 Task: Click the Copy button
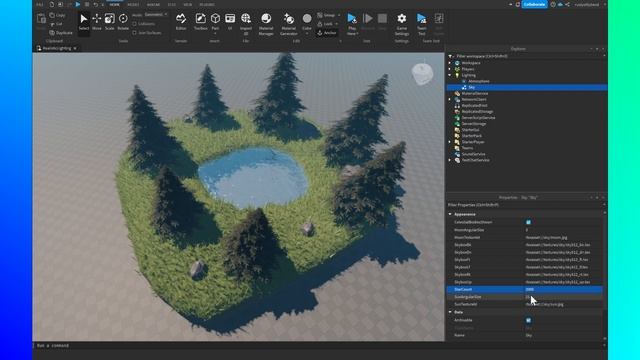[57, 15]
